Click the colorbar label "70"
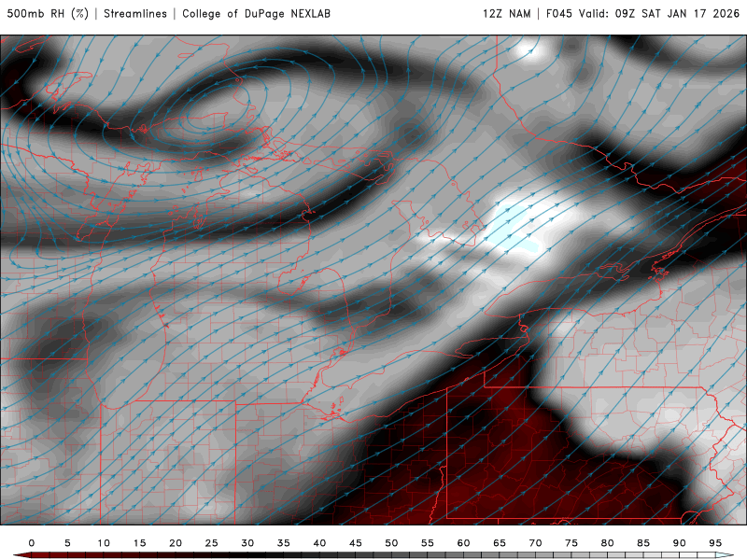The image size is (747, 560). click(535, 543)
